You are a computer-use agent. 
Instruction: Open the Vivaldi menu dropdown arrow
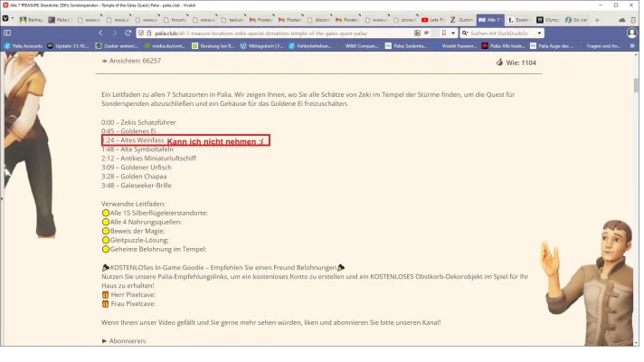[x=13, y=19]
